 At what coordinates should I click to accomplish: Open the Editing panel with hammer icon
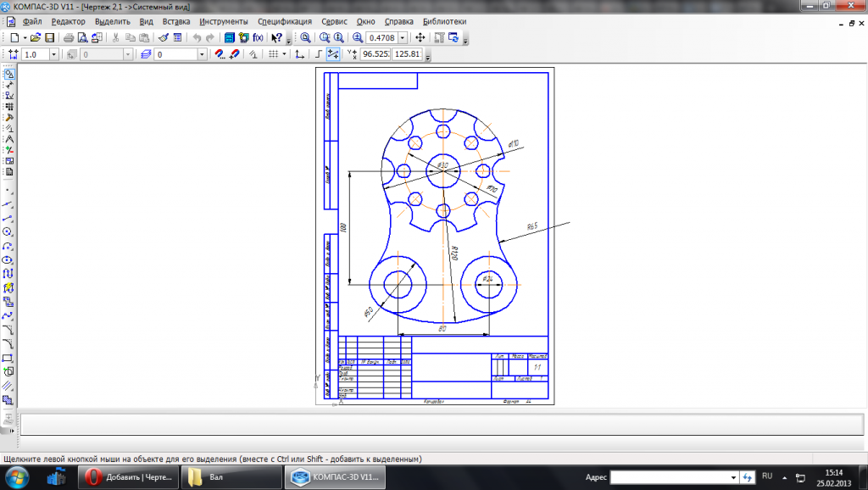tap(8, 117)
